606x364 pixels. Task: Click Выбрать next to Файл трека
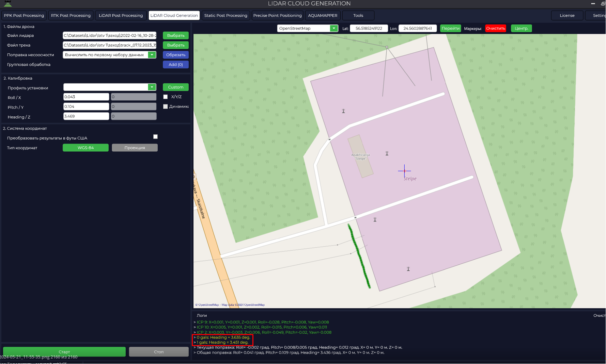(175, 45)
